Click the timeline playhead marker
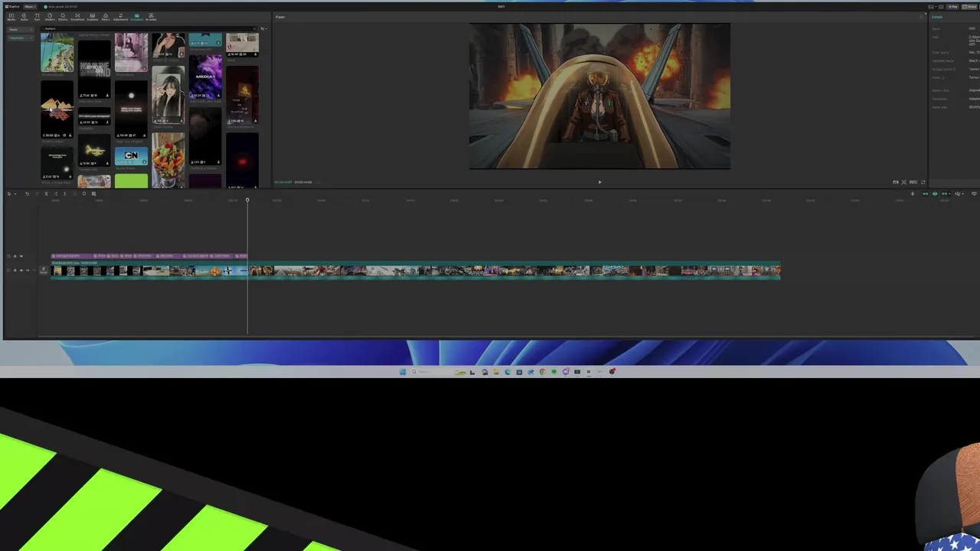This screenshot has height=551, width=980. (x=247, y=201)
